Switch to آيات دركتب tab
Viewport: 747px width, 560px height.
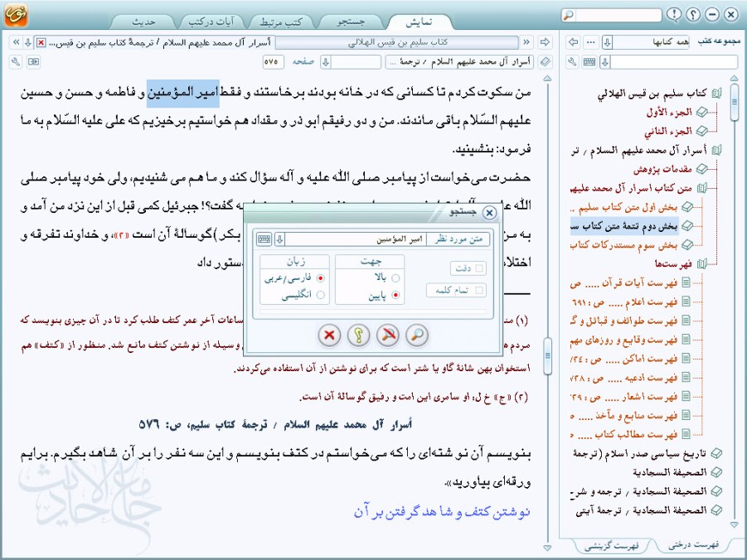[x=211, y=22]
